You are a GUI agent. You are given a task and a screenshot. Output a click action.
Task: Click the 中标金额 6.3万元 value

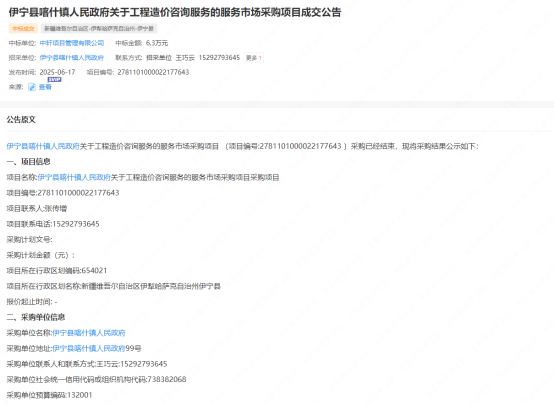pos(157,43)
